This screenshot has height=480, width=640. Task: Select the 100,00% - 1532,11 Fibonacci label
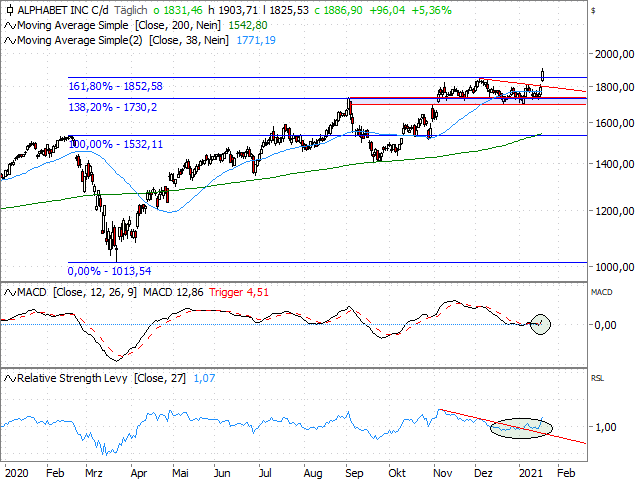116,144
